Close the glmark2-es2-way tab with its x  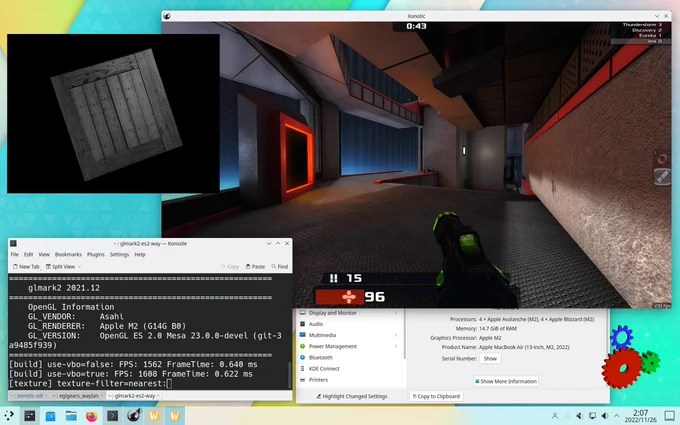158,396
